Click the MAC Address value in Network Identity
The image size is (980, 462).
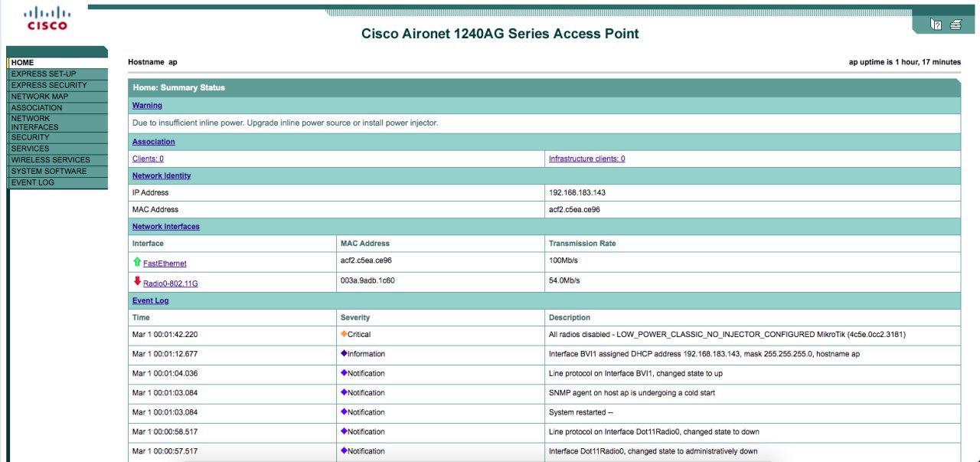574,209
